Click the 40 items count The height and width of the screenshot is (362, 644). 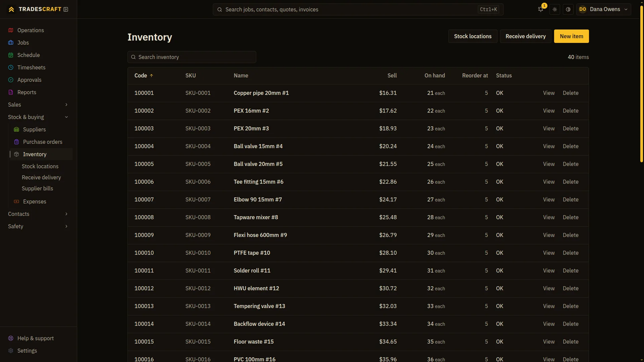tap(578, 57)
